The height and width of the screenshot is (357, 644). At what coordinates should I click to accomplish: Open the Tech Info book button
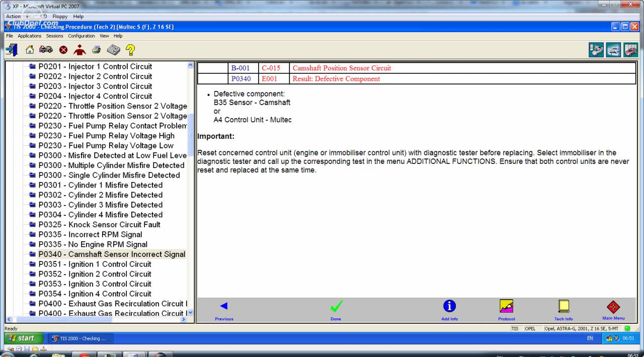[563, 310]
